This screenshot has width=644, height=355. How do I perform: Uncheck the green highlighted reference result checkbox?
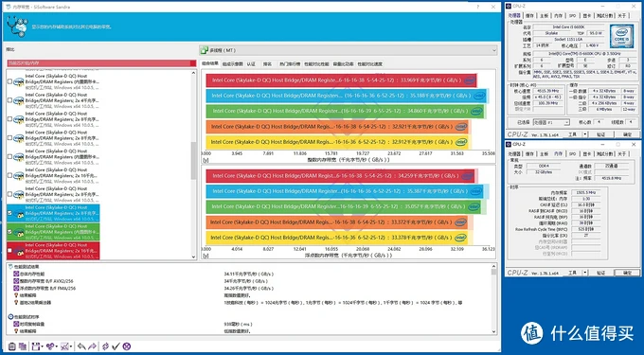[x=9, y=232]
